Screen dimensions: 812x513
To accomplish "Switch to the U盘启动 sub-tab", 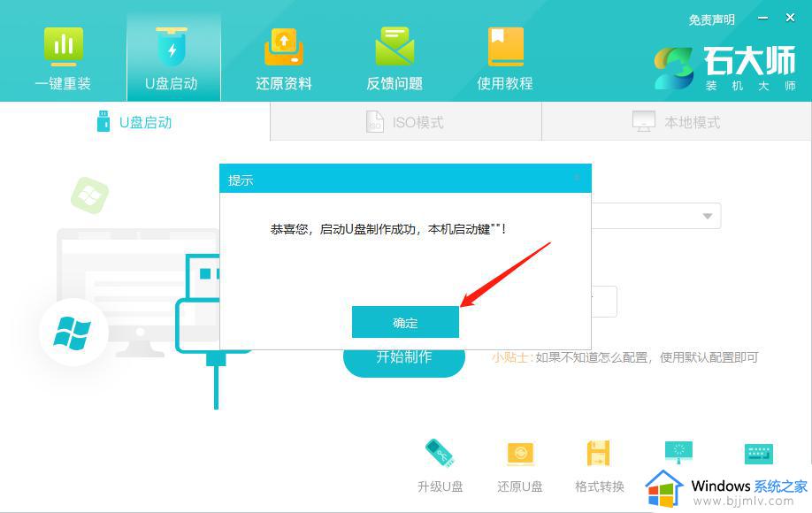I will (134, 122).
